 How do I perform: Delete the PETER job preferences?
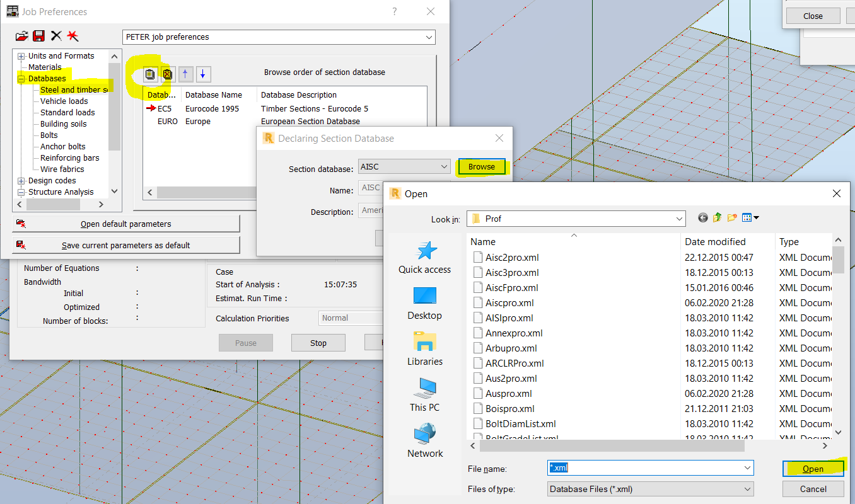pyautogui.click(x=55, y=36)
